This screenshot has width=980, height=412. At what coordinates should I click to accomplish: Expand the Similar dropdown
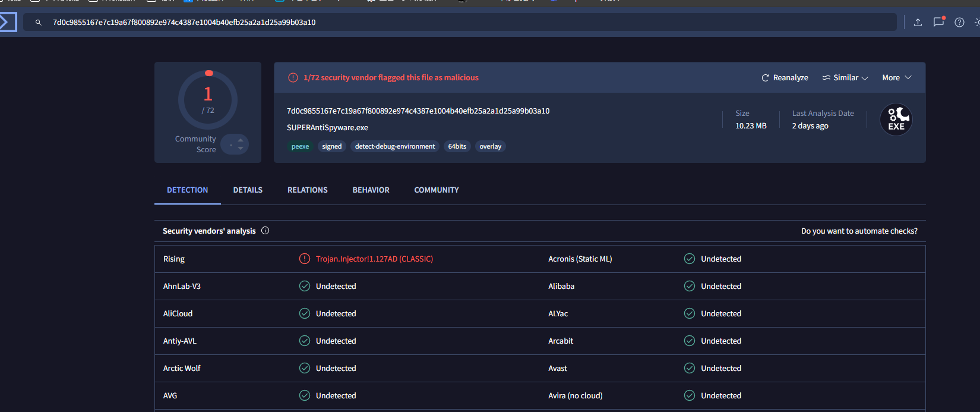pyautogui.click(x=845, y=78)
